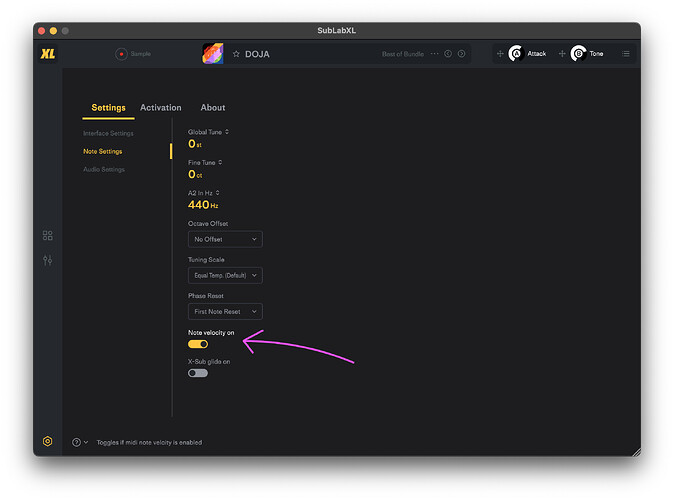Select Interface Settings section
Screen dimensions: 674x500
click(x=108, y=133)
